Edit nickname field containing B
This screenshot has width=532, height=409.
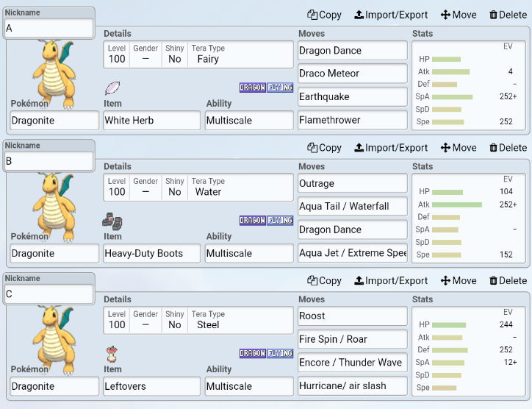[x=48, y=160]
